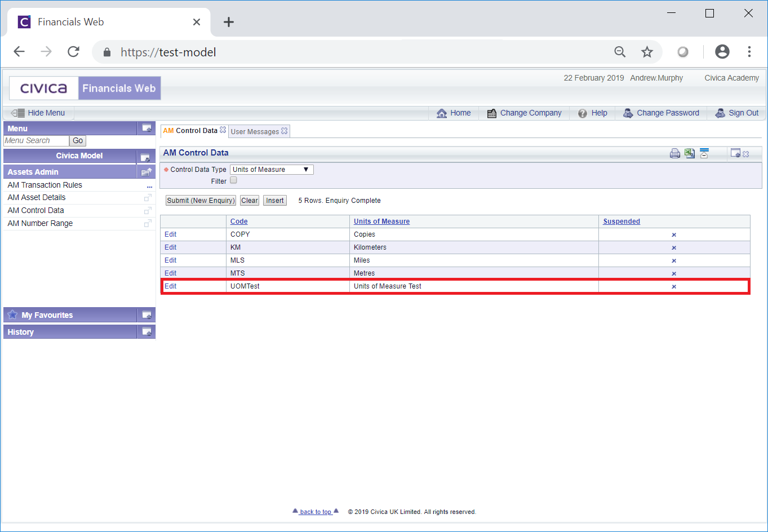
Task: Open browser zoom magnifier icon
Action: tap(620, 52)
